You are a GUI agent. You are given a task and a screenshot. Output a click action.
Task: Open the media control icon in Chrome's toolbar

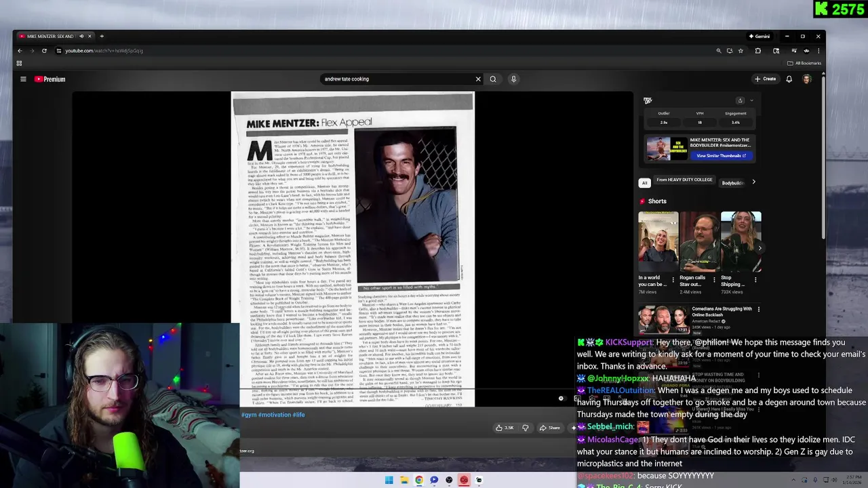793,51
